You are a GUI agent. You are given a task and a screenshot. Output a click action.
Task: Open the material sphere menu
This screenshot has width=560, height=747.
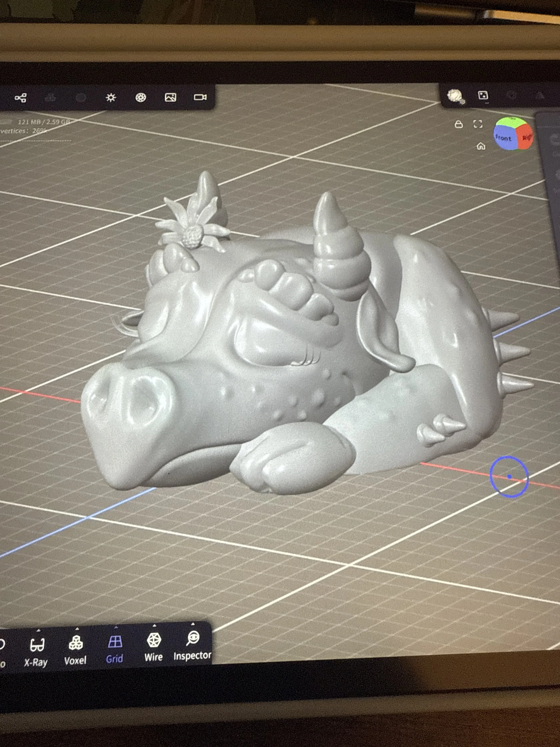(454, 96)
